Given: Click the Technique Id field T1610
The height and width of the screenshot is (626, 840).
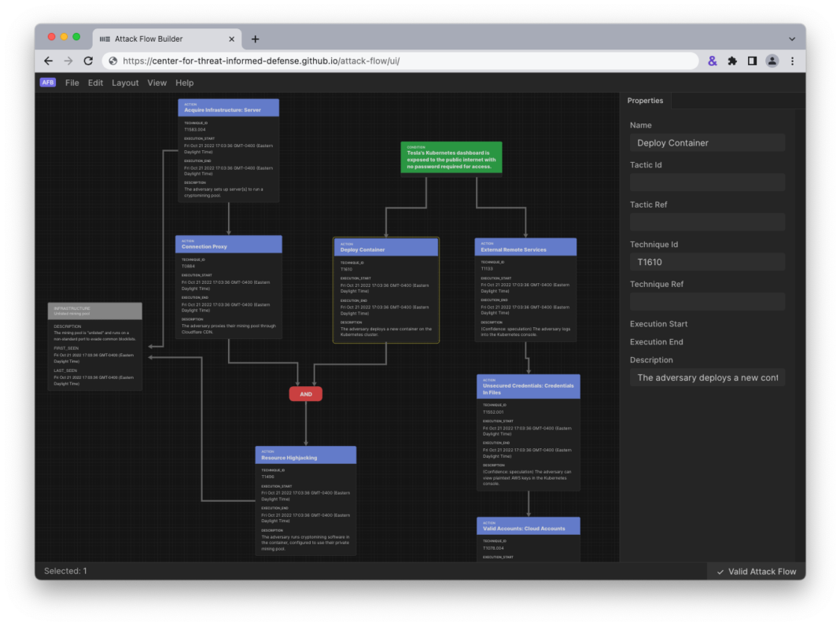Looking at the screenshot, I should [x=707, y=262].
